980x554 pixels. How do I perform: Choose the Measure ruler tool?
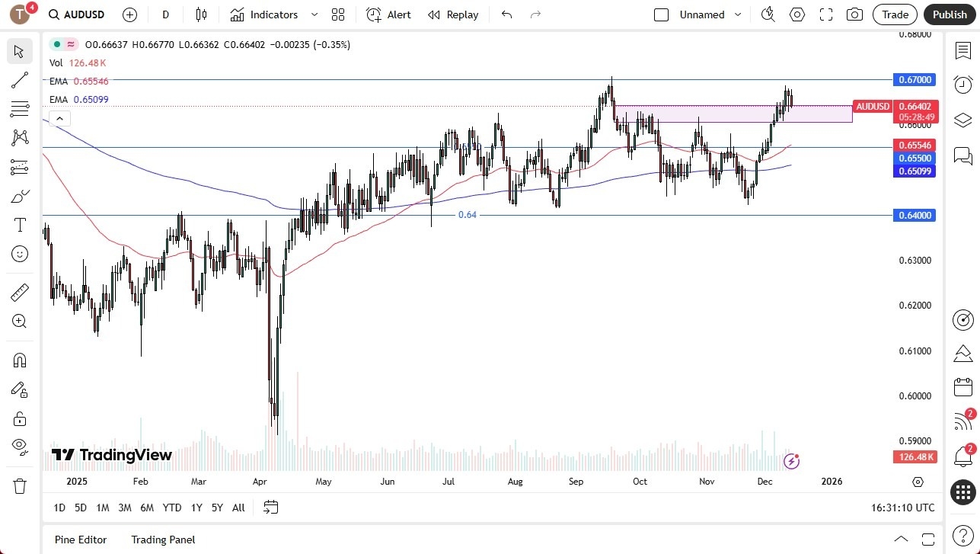(19, 292)
